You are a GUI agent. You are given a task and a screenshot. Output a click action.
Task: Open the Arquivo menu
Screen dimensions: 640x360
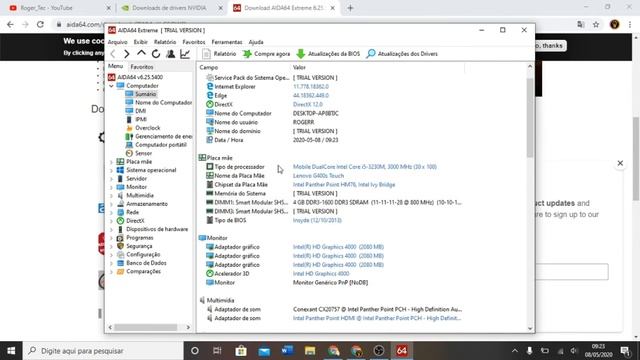pos(118,42)
